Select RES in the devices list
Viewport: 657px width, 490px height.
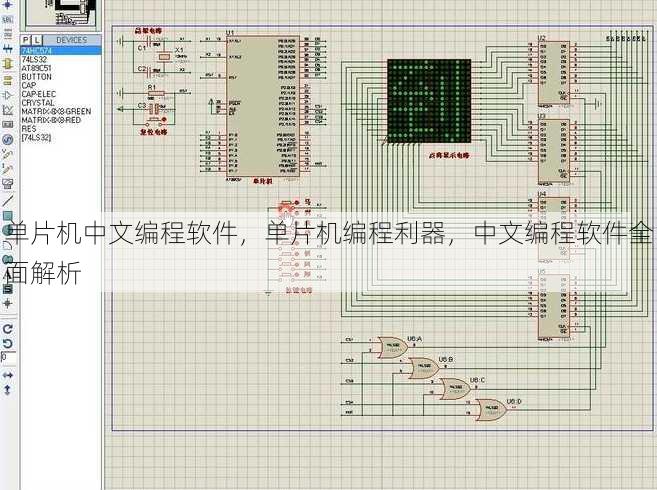click(x=61, y=129)
